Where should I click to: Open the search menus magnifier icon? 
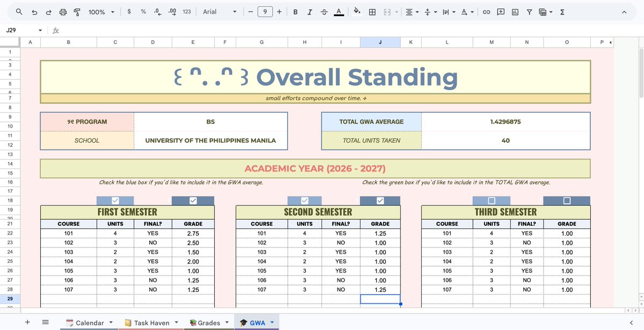[19, 12]
